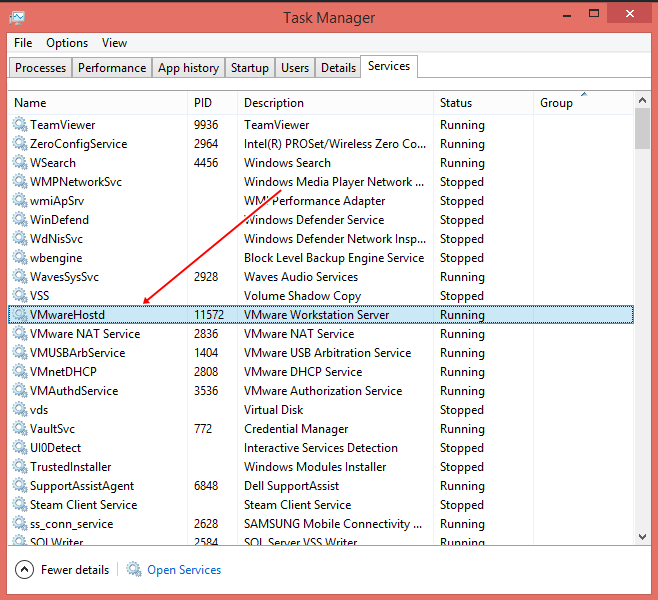Select VMware NAT Service name cell
Image resolution: width=658 pixels, height=600 pixels.
click(x=85, y=334)
